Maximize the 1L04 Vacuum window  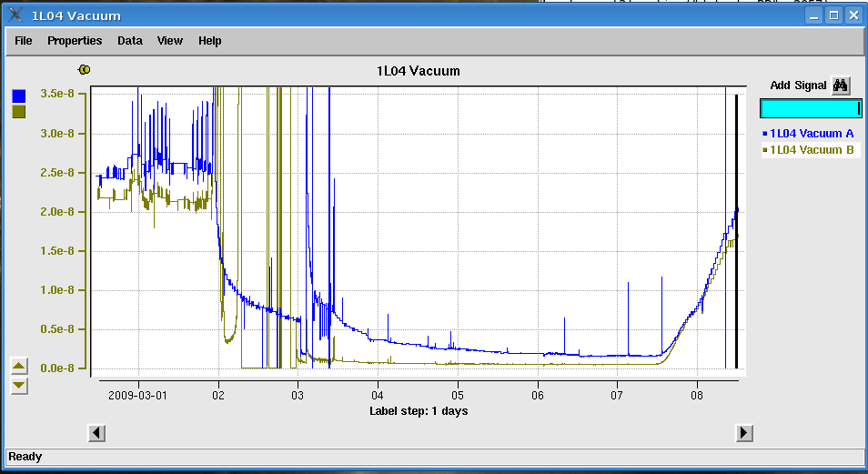(x=833, y=15)
